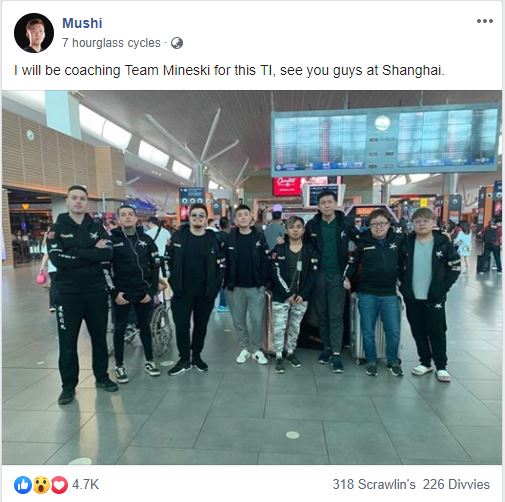Click the person wearing camouflage pants
The height and width of the screenshot is (502, 505).
pyautogui.click(x=288, y=294)
